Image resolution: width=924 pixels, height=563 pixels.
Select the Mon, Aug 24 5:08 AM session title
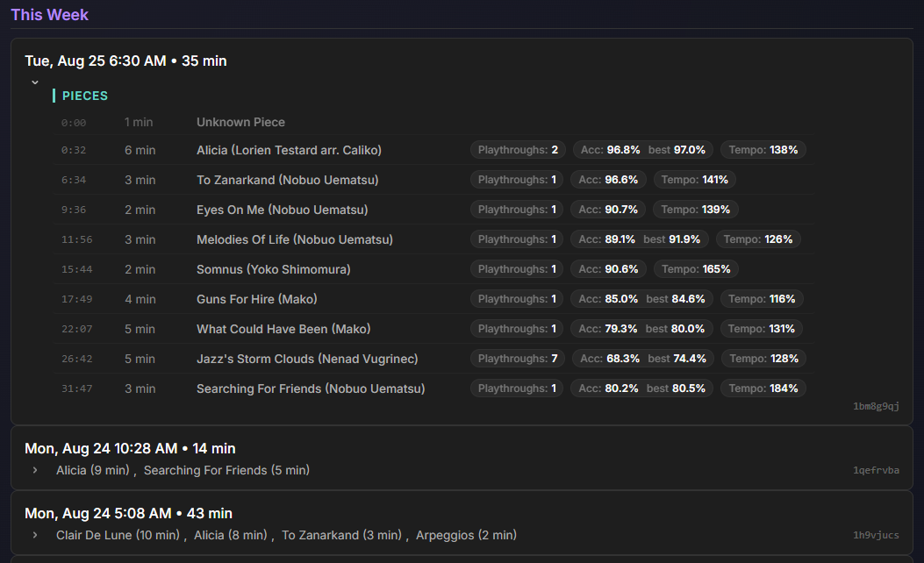pos(128,513)
